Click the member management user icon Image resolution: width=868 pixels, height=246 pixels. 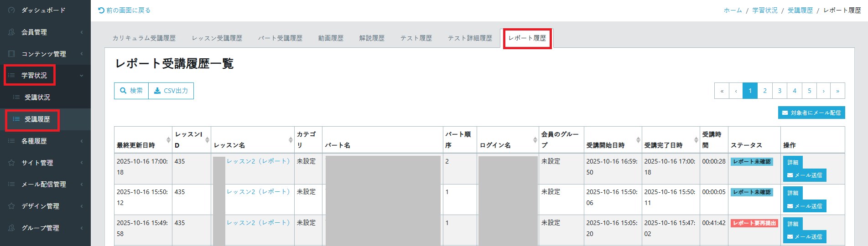pos(12,32)
